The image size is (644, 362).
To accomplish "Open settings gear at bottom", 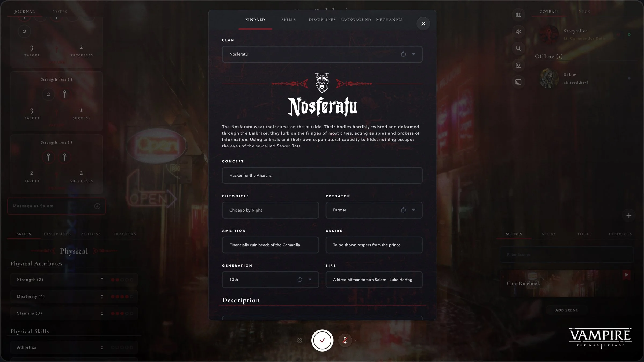I will pyautogui.click(x=299, y=341).
